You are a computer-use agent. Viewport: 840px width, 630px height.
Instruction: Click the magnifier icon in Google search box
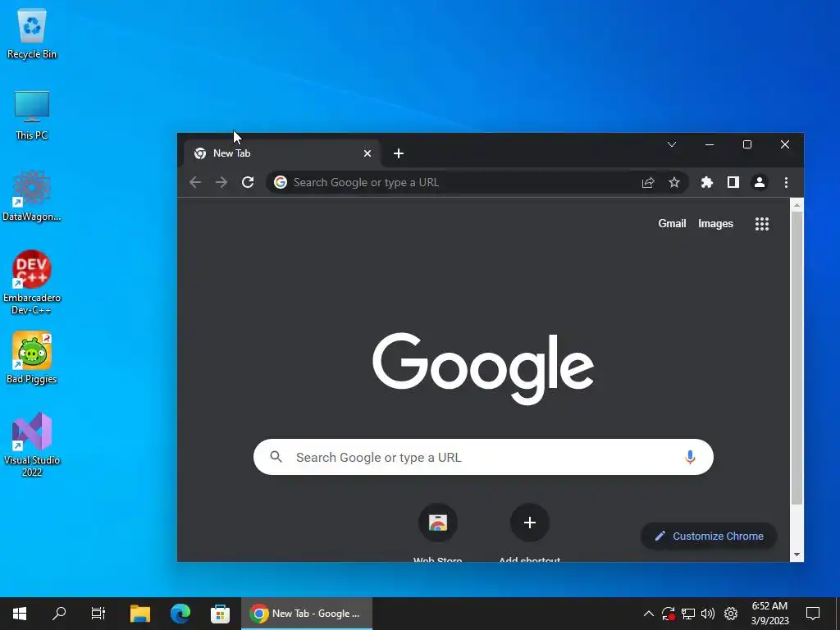pos(276,457)
